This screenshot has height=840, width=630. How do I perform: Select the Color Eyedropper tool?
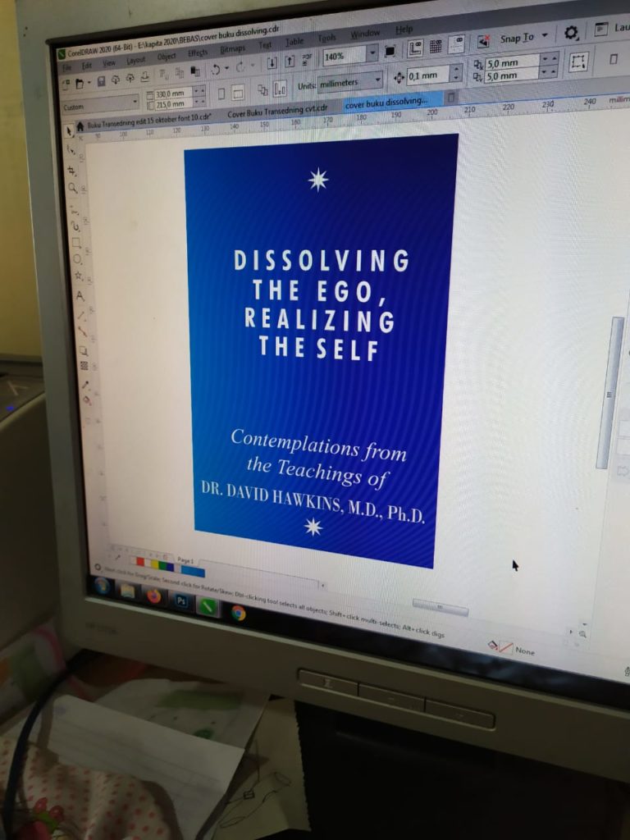point(85,384)
